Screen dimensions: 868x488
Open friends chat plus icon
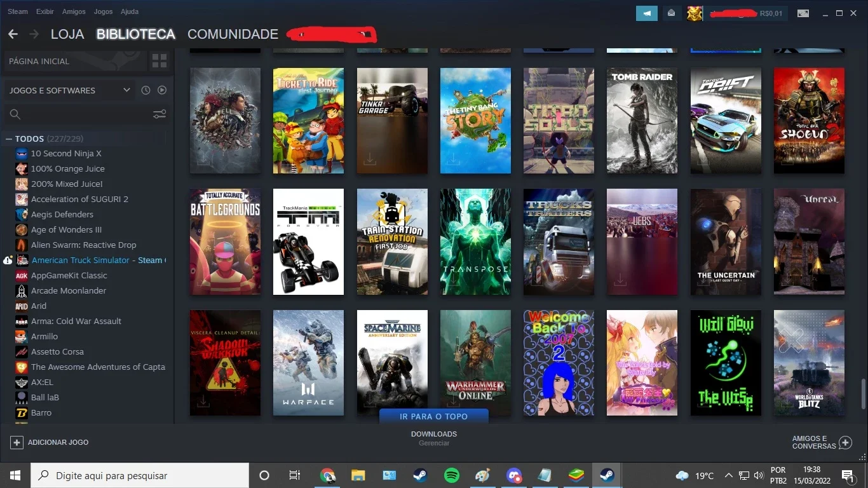(x=845, y=442)
